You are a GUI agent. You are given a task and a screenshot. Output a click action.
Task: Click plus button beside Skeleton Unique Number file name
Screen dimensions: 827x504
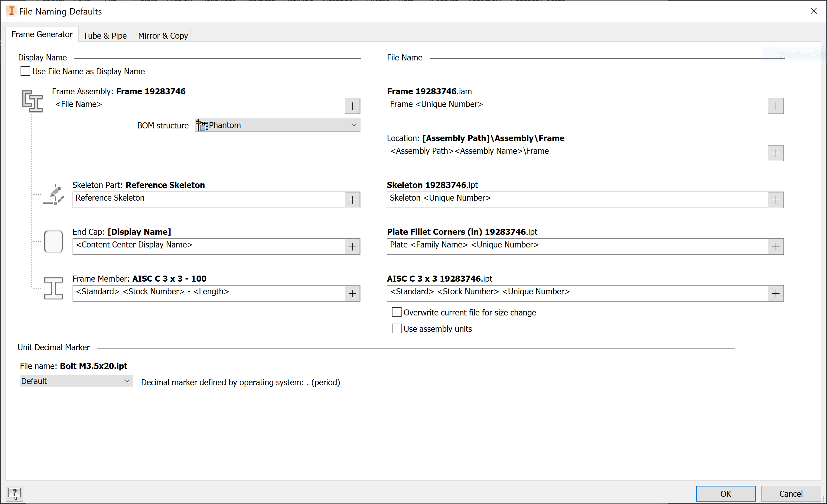pyautogui.click(x=775, y=200)
